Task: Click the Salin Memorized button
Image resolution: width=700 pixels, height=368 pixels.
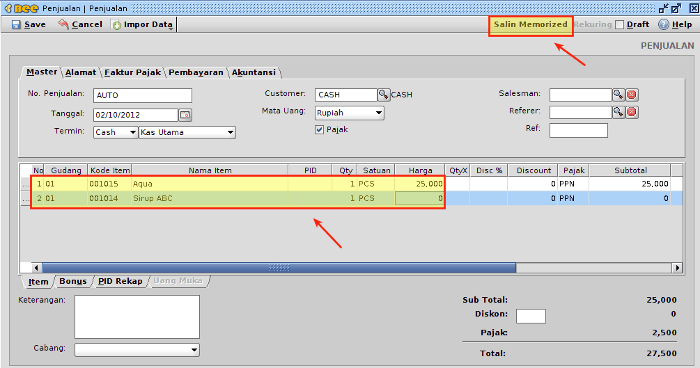Action: pos(530,25)
